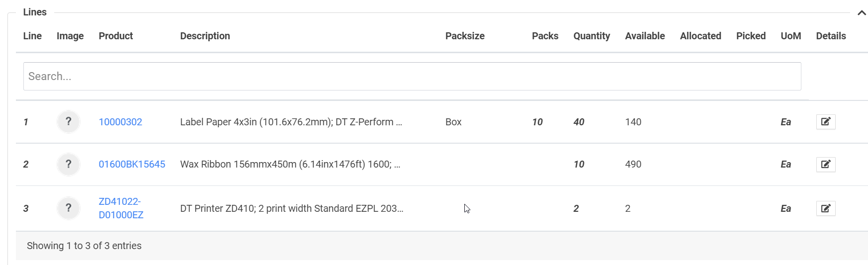Select placeholder image on line 3

pyautogui.click(x=69, y=208)
